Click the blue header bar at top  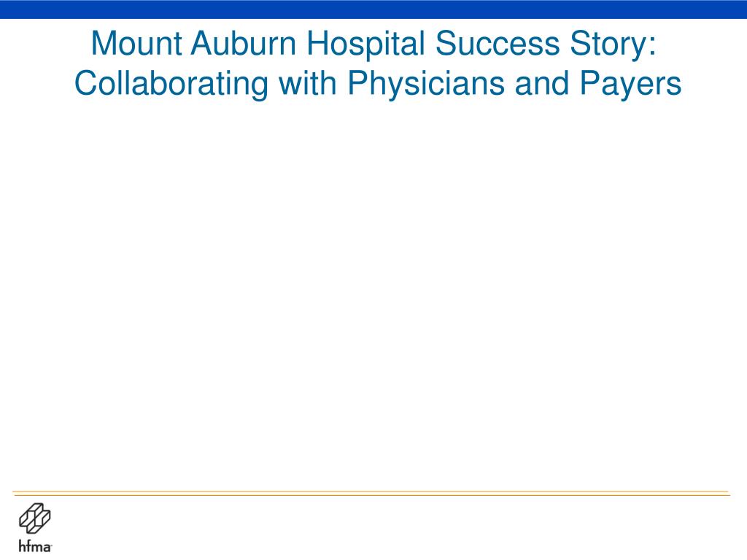click(373, 9)
